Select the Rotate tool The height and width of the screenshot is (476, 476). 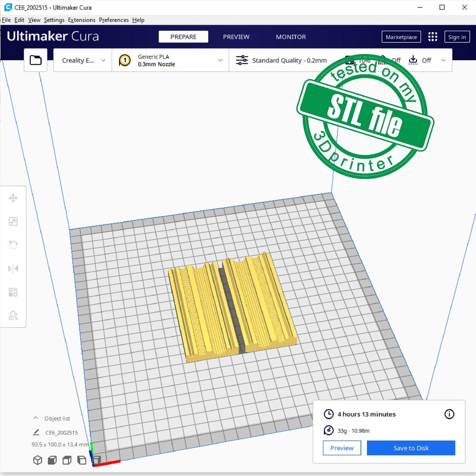pyautogui.click(x=13, y=245)
